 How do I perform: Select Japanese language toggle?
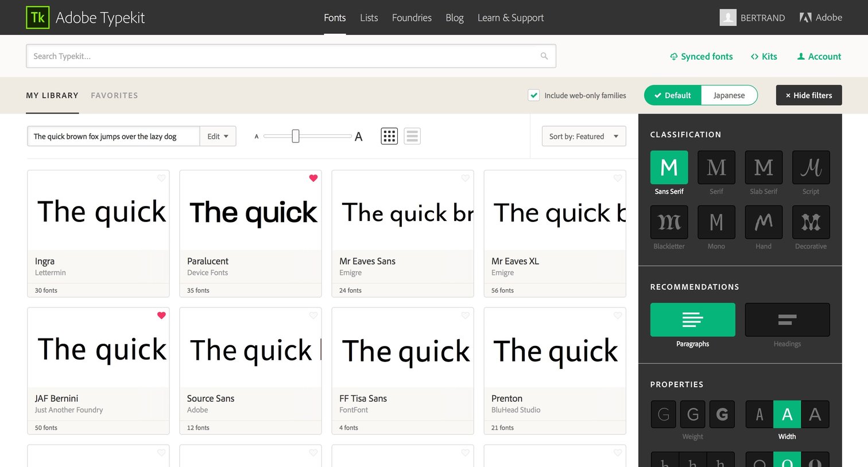(729, 95)
